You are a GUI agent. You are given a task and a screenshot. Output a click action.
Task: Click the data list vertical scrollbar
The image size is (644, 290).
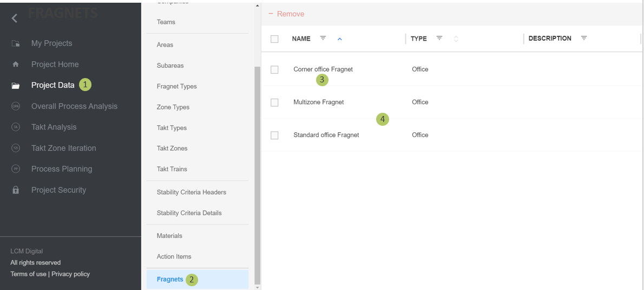point(257,163)
